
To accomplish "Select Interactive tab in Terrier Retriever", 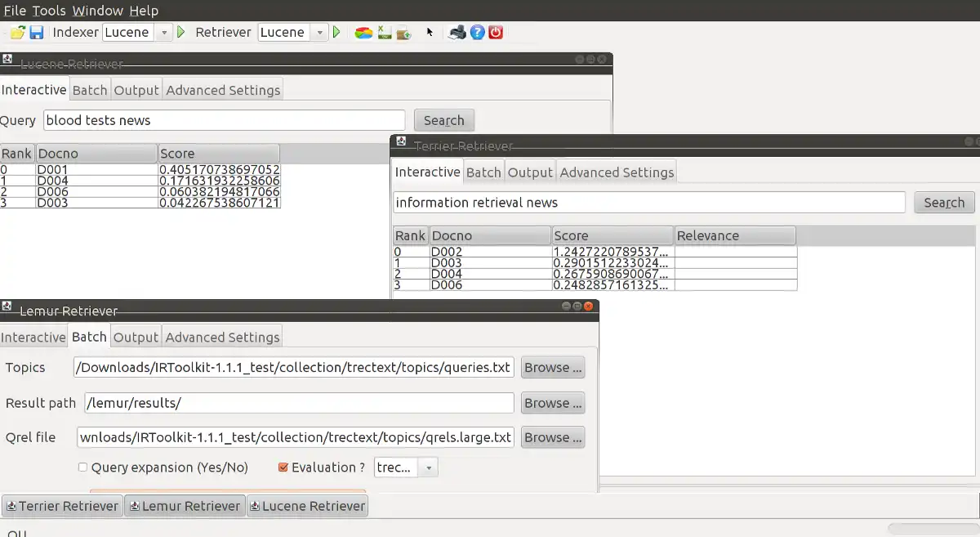I will (x=428, y=172).
